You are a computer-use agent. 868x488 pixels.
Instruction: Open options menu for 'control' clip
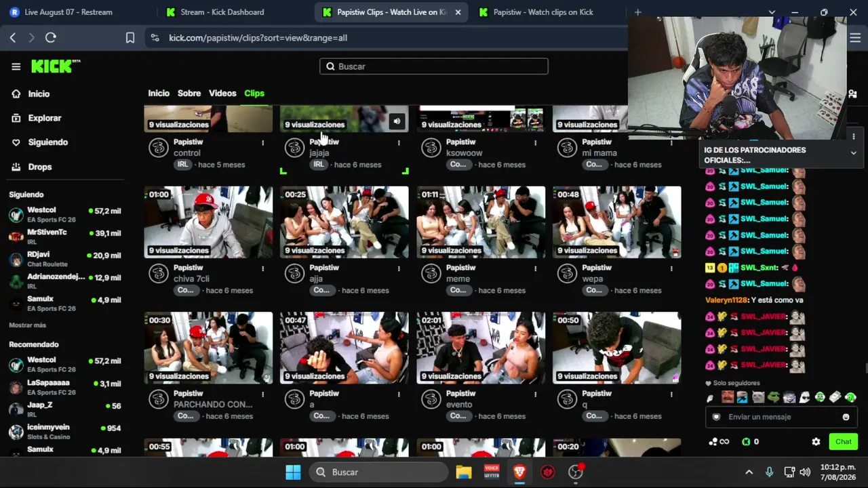point(263,143)
